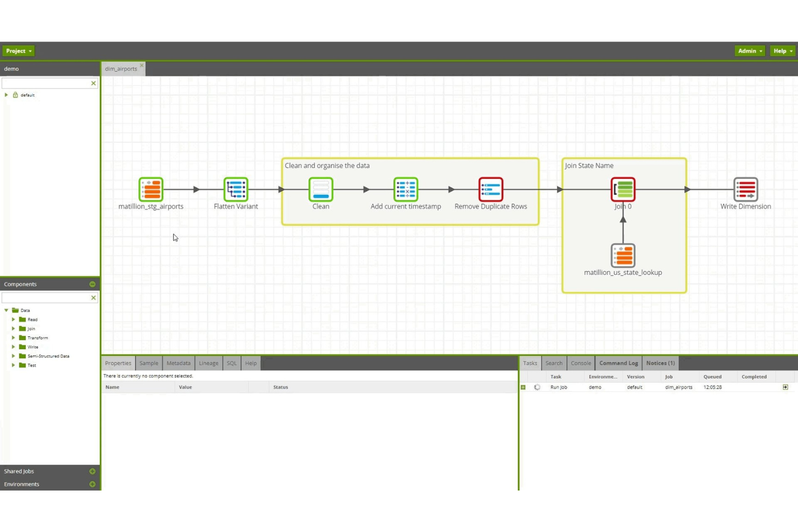The image size is (798, 532).
Task: Open the Command Log tab
Action: (x=618, y=363)
